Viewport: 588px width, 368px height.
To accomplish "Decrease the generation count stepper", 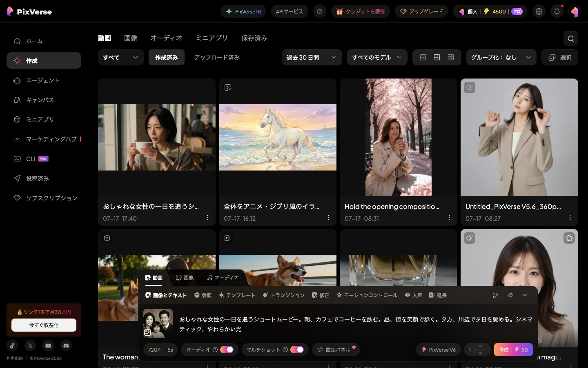I will [x=480, y=353].
